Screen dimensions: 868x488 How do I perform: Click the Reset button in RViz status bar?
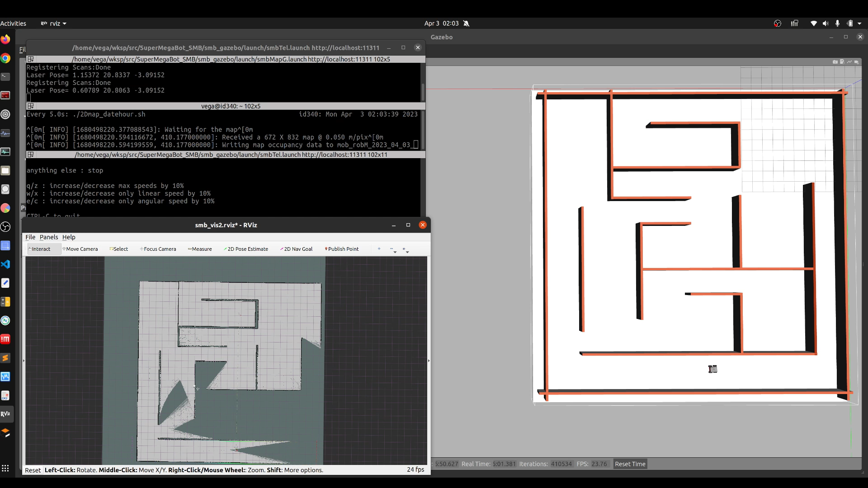33,470
